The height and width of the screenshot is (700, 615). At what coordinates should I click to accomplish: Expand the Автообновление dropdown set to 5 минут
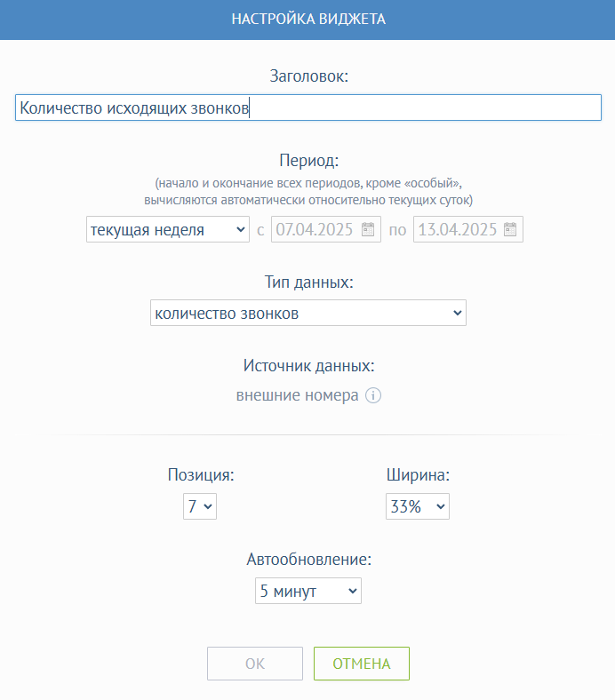coord(308,591)
